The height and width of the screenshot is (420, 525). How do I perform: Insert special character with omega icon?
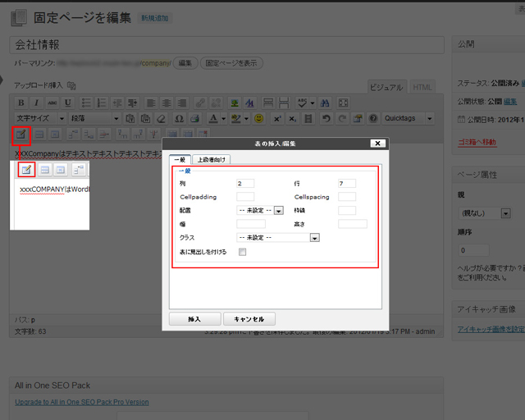[x=179, y=118]
